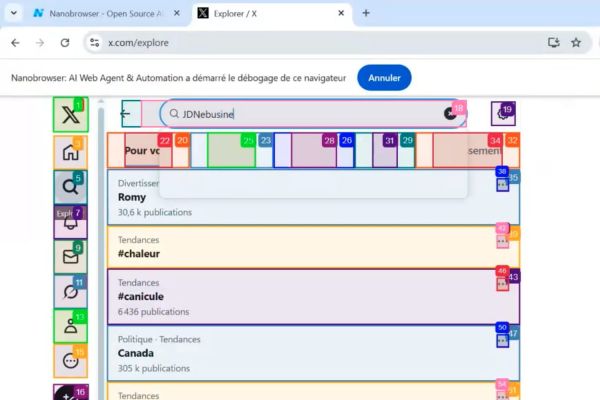Screen dimensions: 600x400
Task: Open Messages envelope icon in sidebar
Action: coord(70,257)
